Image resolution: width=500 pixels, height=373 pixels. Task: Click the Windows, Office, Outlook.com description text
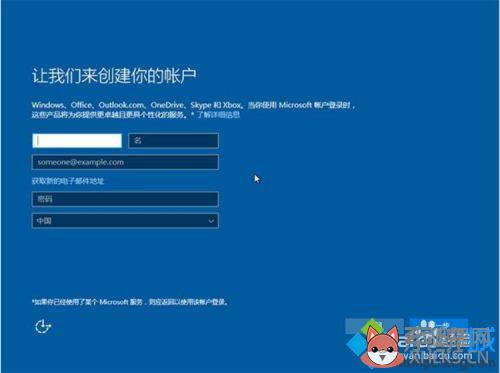(193, 110)
